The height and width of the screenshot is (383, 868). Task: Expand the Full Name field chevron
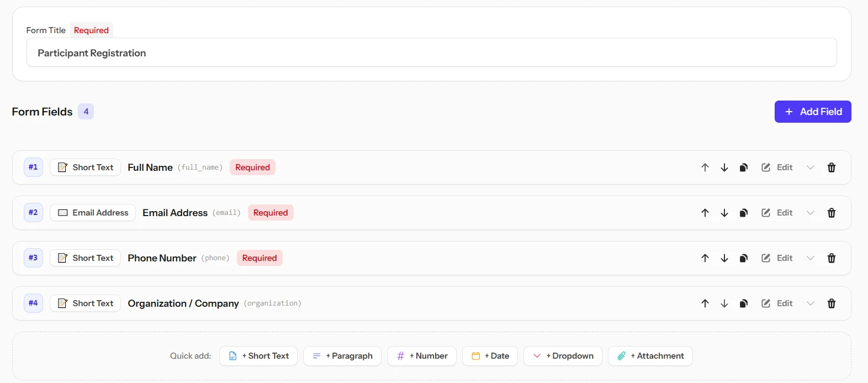coord(811,167)
